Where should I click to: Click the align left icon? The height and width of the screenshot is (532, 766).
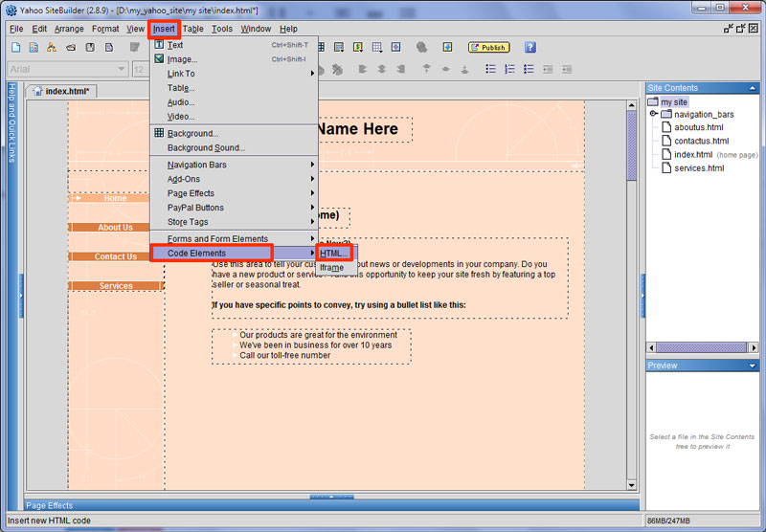coord(363,69)
